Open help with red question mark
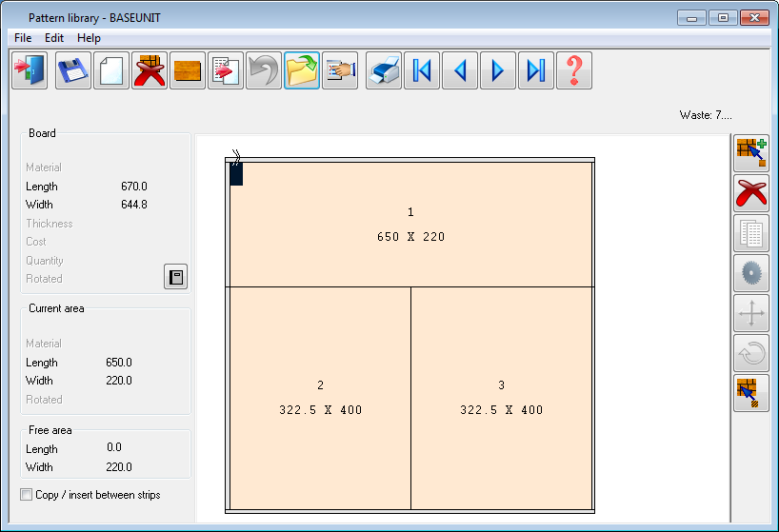The height and width of the screenshot is (532, 779). click(574, 70)
